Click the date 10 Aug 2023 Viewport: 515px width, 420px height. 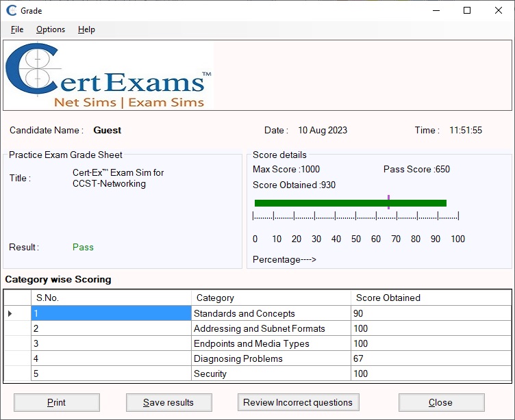tap(323, 130)
